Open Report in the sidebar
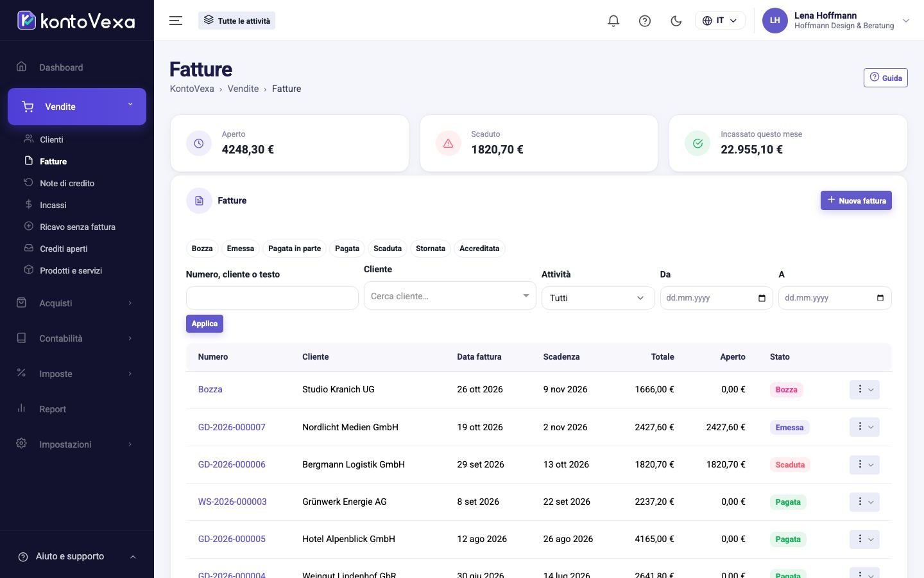 click(x=77, y=409)
